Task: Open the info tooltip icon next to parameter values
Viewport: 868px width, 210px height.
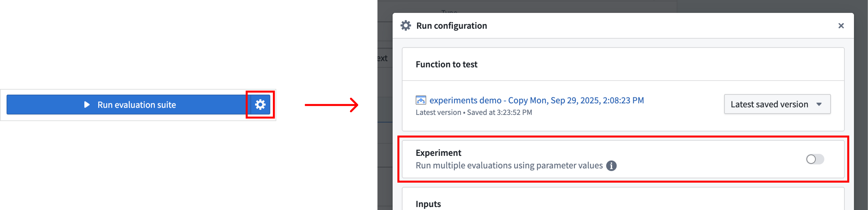Action: pyautogui.click(x=612, y=166)
